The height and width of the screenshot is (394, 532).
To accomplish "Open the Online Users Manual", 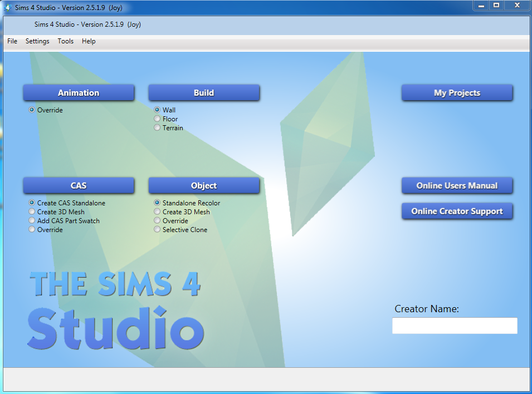I will (457, 185).
